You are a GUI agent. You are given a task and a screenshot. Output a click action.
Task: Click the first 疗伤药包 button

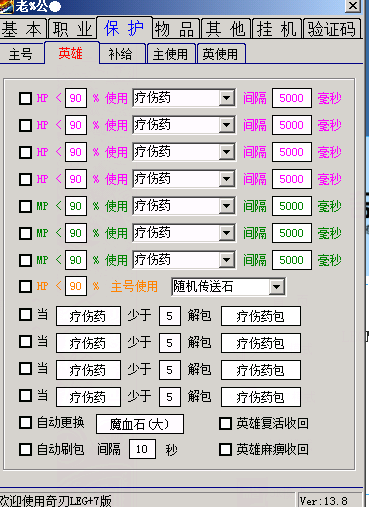(261, 316)
